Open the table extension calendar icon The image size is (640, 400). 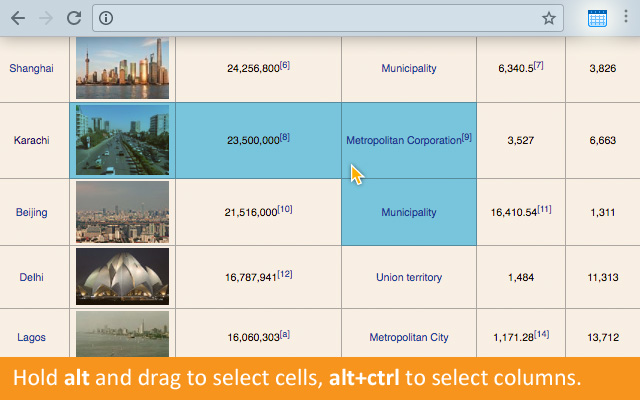[x=597, y=18]
